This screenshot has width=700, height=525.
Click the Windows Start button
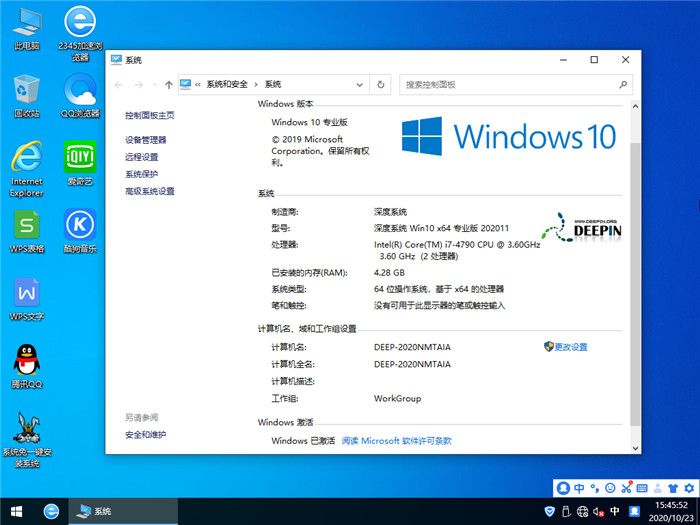(17, 512)
